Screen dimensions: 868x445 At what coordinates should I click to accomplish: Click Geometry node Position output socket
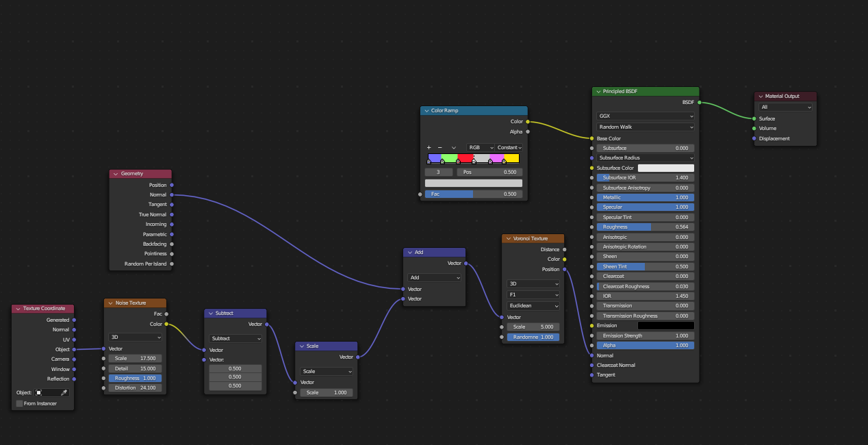tap(172, 185)
